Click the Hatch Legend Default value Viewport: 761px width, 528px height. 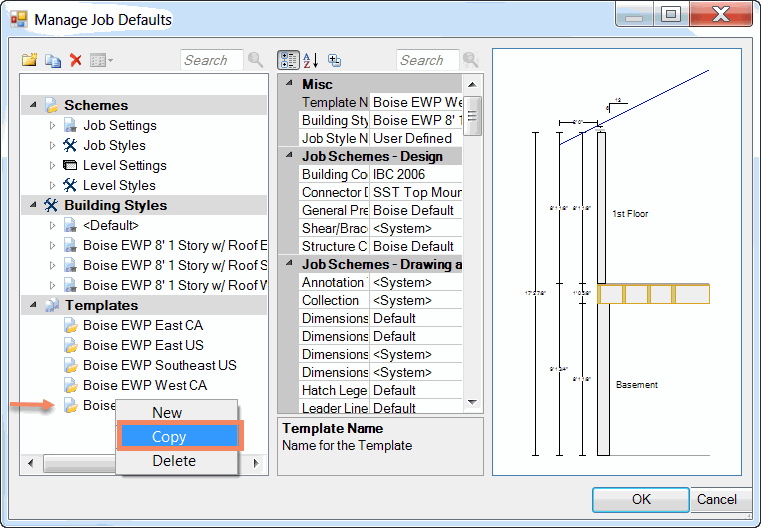(416, 390)
